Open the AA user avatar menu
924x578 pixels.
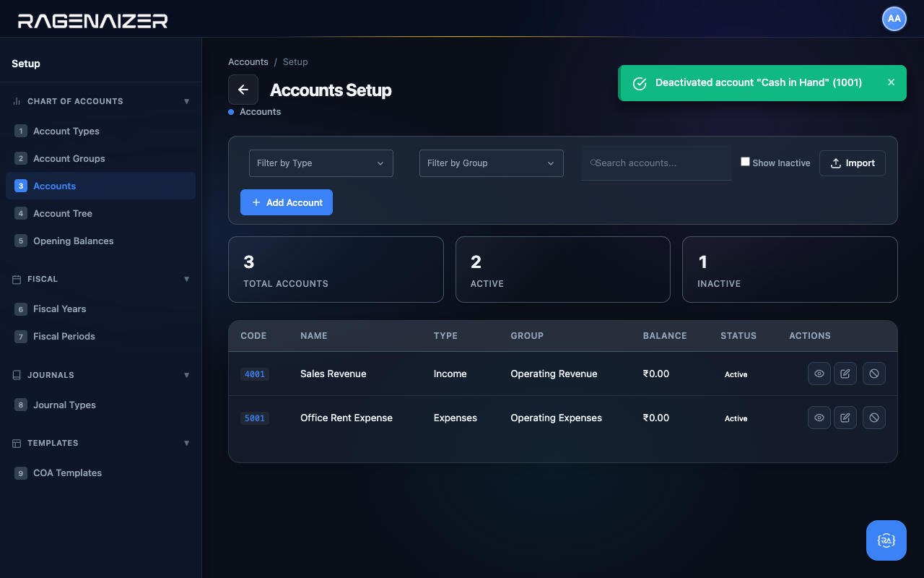(x=894, y=19)
